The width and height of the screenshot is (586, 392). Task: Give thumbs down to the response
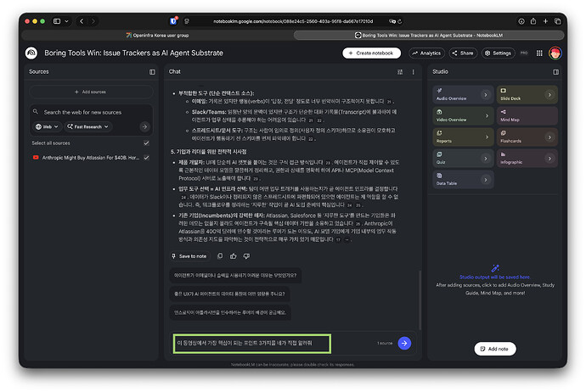[x=246, y=255]
